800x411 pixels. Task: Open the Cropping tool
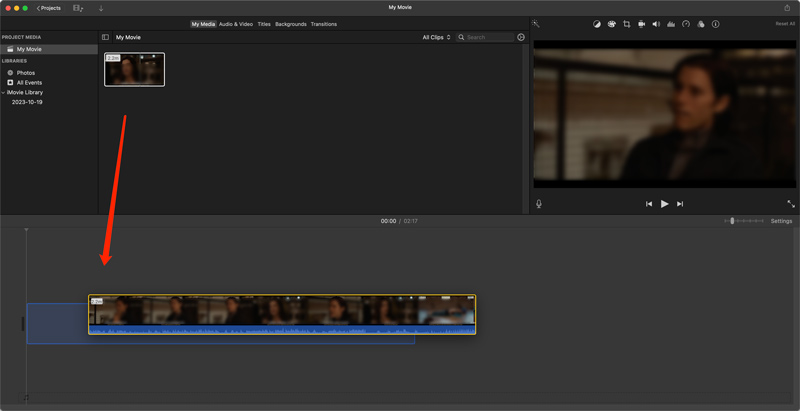pos(627,24)
